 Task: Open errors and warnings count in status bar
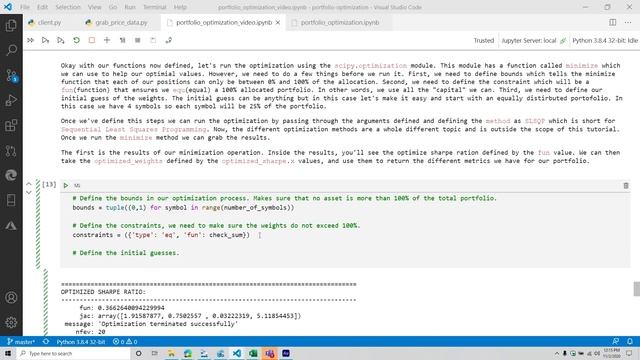point(125,342)
